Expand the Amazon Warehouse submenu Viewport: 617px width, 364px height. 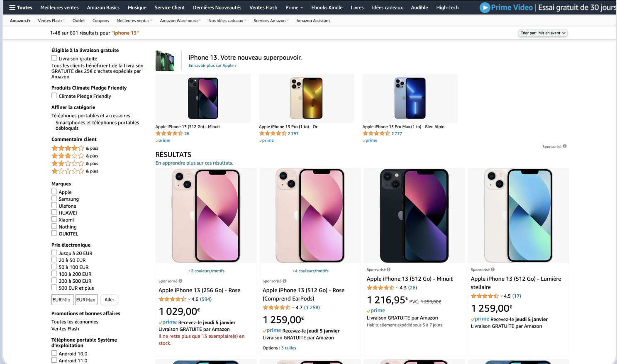click(x=180, y=21)
